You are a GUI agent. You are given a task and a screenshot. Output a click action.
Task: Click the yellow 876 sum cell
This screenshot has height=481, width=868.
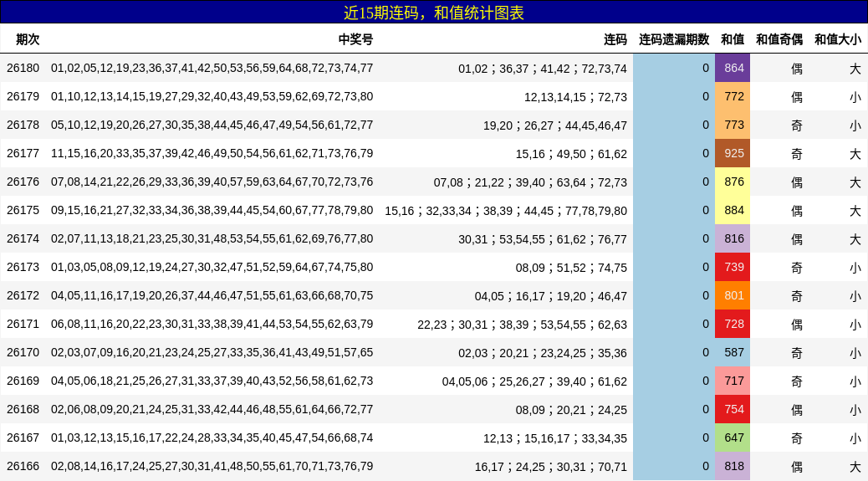click(733, 182)
